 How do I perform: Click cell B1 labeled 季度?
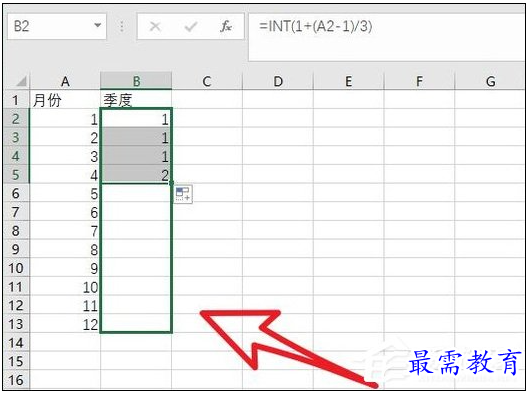click(x=136, y=100)
